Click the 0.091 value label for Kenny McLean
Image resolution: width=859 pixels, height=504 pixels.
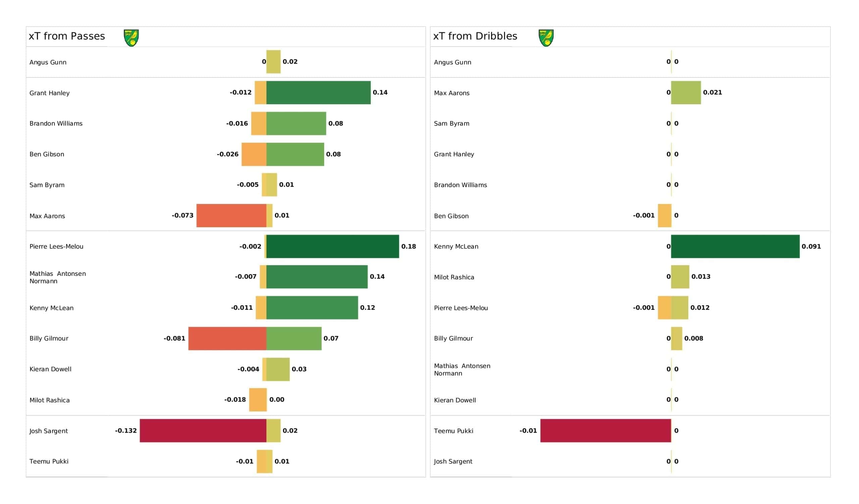pos(811,247)
